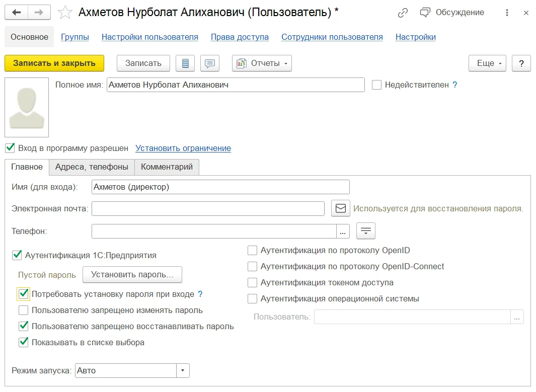This screenshot has height=392, width=536.
Task: Open the Обсуждение discussion panel
Action: pyautogui.click(x=452, y=12)
